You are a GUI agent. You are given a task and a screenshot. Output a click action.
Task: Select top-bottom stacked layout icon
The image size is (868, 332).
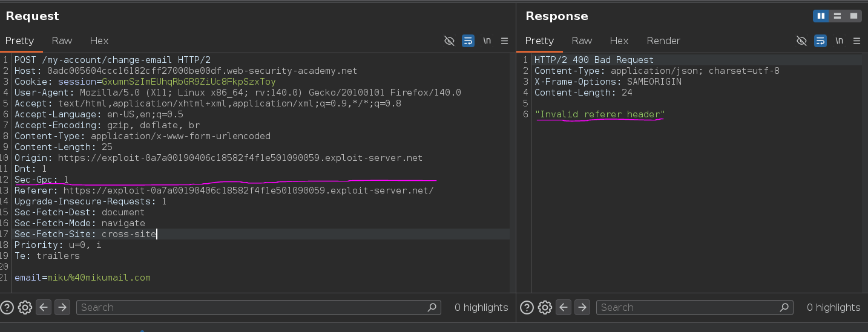click(837, 16)
